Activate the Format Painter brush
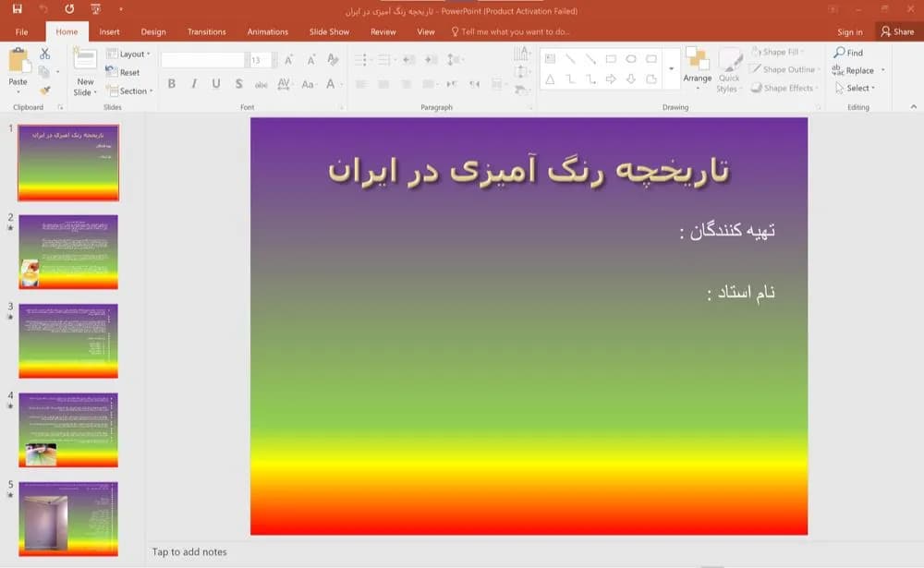 (44, 91)
